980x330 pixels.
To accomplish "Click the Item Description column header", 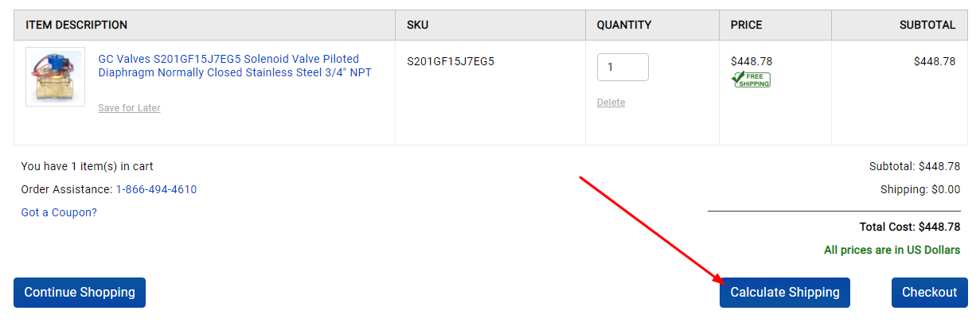I will tap(76, 25).
